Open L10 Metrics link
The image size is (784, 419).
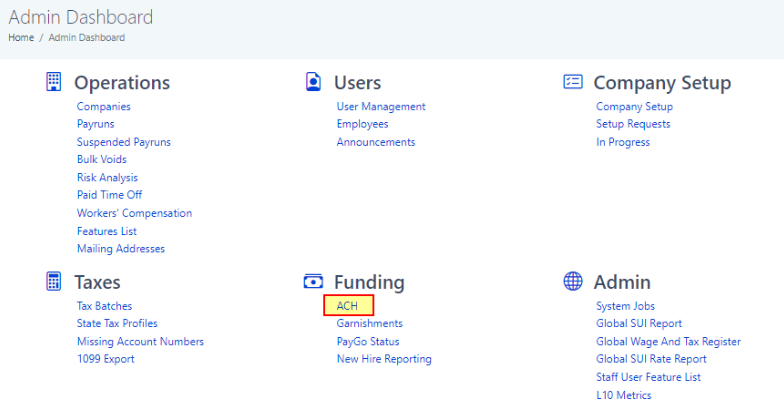click(624, 395)
